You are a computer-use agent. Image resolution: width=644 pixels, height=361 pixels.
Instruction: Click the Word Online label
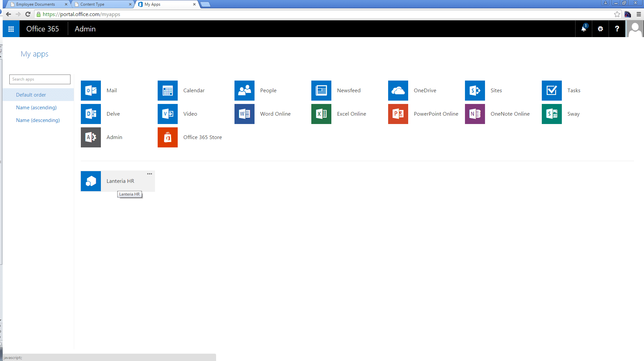[275, 114]
